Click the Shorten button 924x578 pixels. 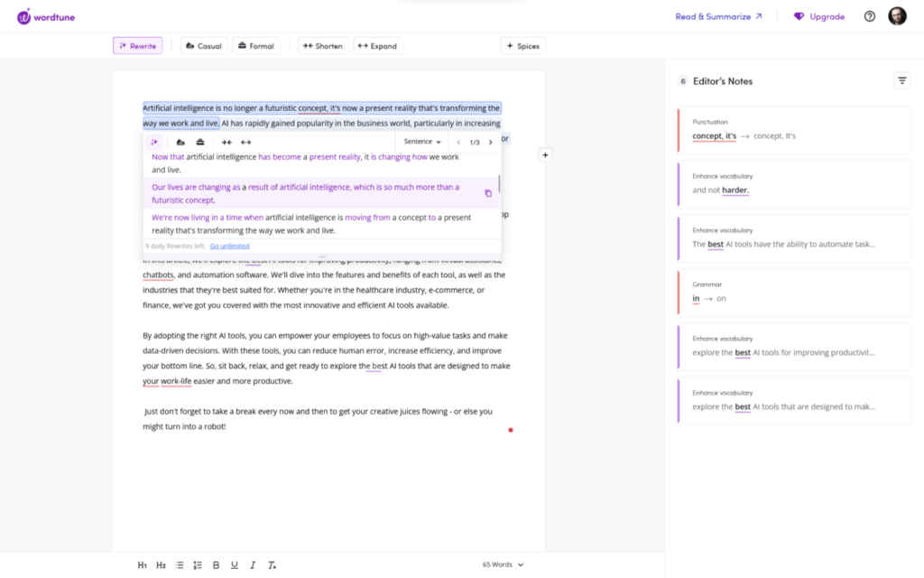[322, 46]
